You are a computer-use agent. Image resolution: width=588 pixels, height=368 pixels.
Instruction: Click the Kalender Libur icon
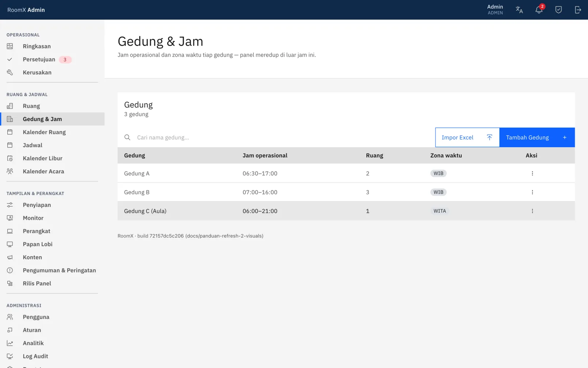pos(10,158)
